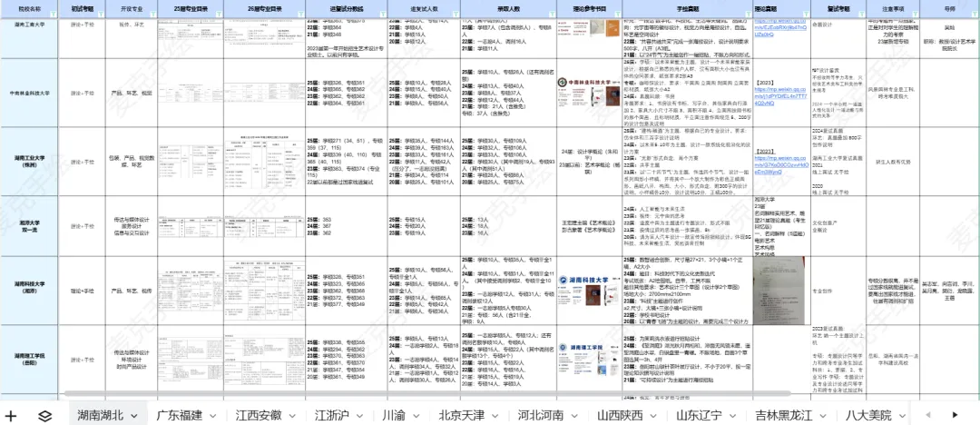Open 中南林业科技大学 reference book image
The image size is (980, 425).
590,93
